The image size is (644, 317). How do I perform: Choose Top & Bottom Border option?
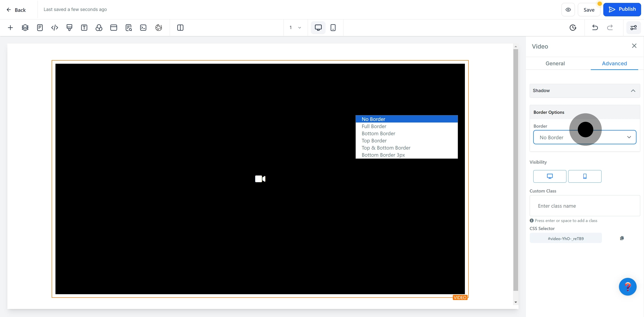(x=386, y=148)
